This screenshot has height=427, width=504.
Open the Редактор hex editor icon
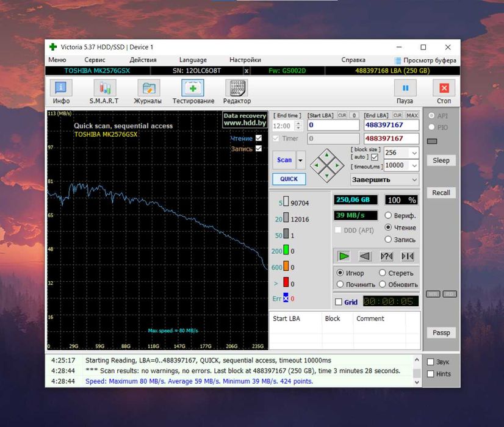click(237, 88)
